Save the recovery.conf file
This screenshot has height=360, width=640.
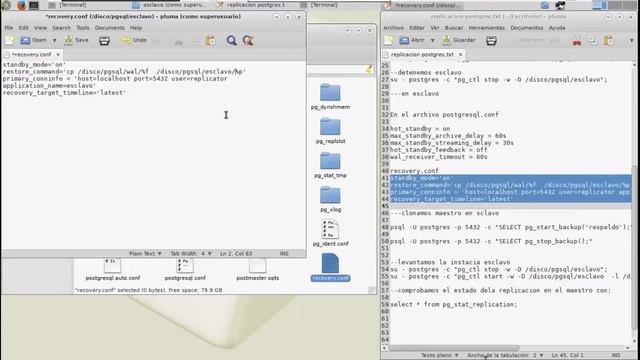[x=77, y=40]
